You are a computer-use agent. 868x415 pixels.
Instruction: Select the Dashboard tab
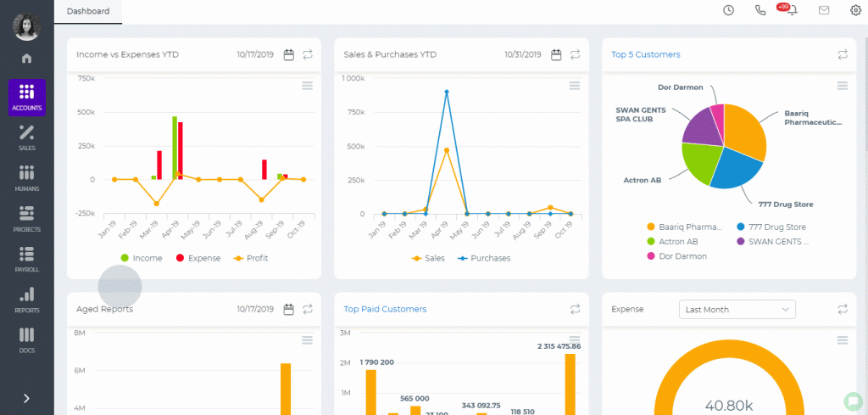(88, 11)
